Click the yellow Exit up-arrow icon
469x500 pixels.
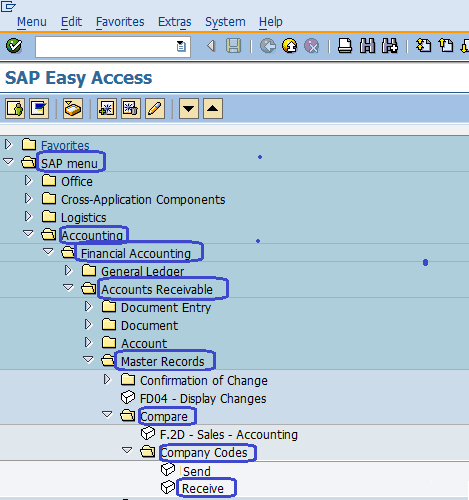pos(289,46)
